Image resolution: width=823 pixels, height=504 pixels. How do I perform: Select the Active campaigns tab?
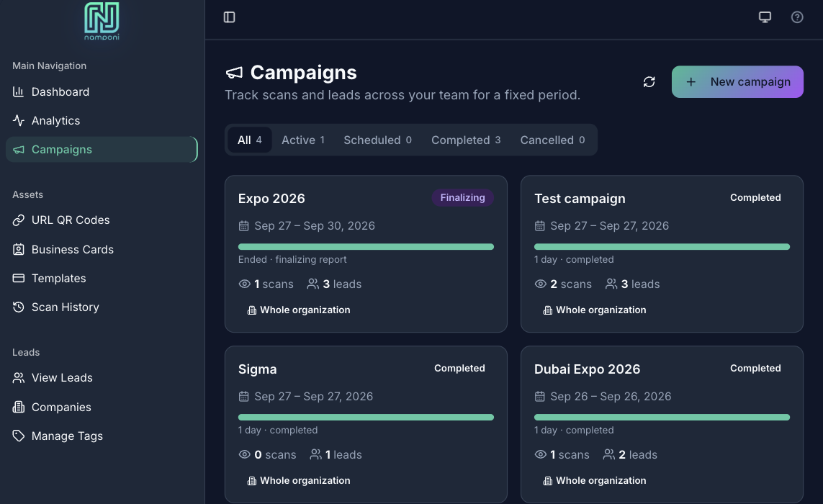click(303, 140)
